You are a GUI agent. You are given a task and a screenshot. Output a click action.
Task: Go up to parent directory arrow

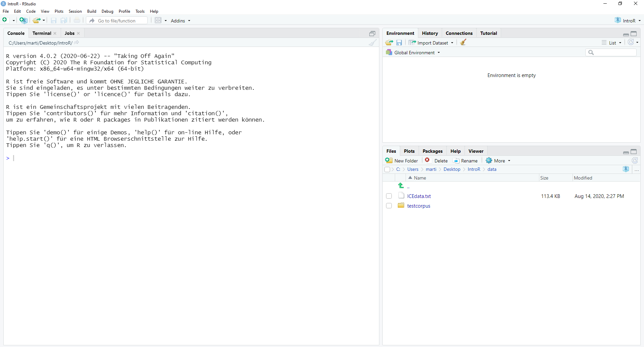point(401,186)
